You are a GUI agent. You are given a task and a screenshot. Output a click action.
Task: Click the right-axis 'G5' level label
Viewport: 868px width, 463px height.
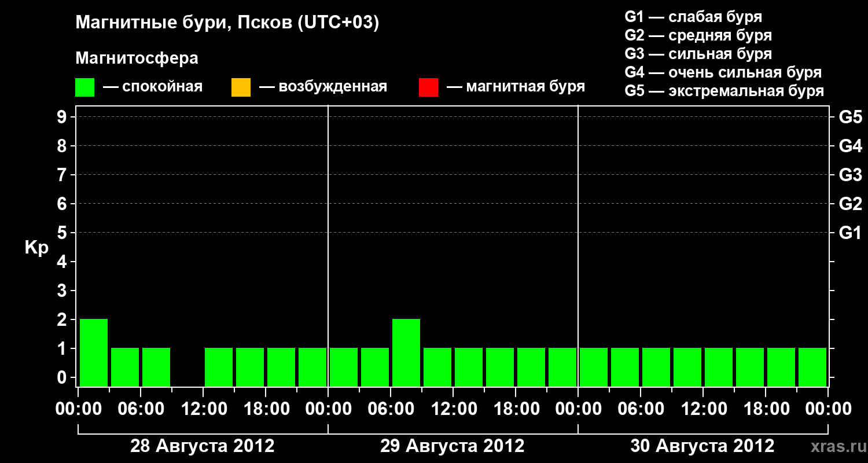pos(851,117)
